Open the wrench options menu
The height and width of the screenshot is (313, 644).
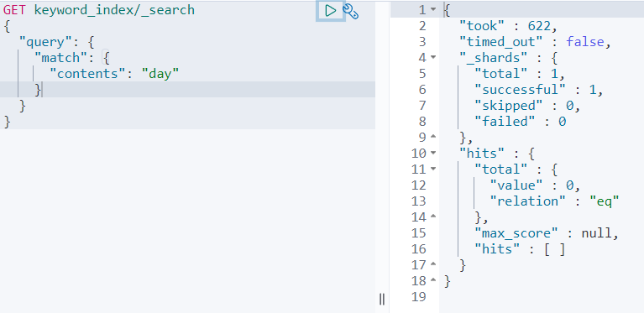[x=350, y=11]
